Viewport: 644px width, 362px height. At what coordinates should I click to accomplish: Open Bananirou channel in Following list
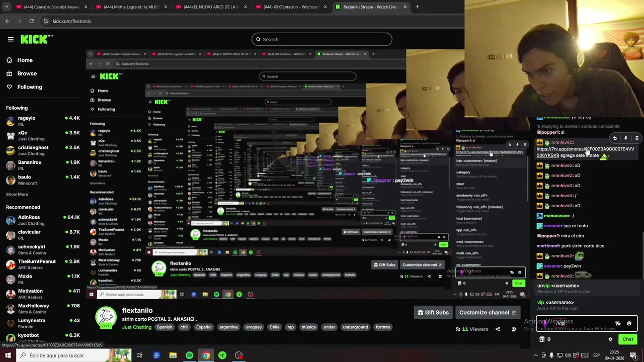[43, 165]
